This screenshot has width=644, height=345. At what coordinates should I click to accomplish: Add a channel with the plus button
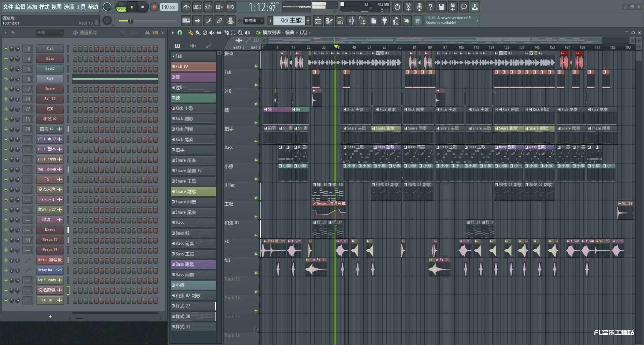tap(50, 316)
